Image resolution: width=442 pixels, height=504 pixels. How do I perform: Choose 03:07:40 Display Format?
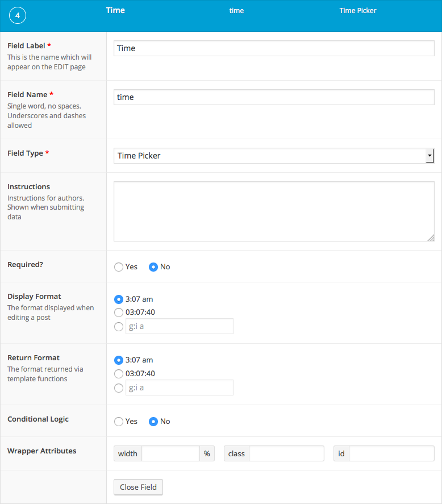119,312
